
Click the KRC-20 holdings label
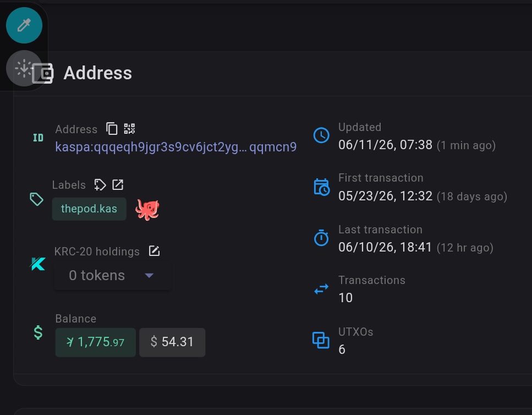(97, 252)
